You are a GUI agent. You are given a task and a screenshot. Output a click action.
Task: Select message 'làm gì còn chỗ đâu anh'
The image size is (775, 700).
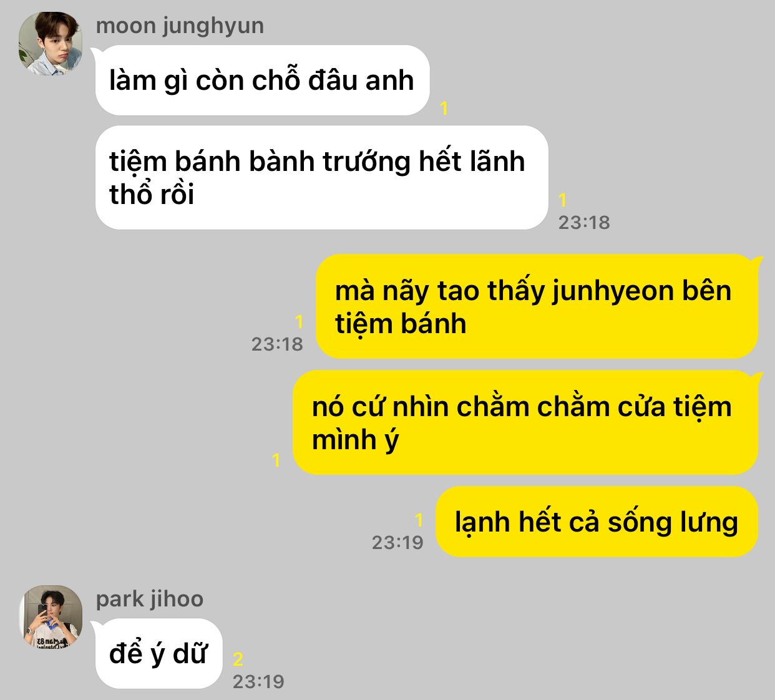(262, 80)
